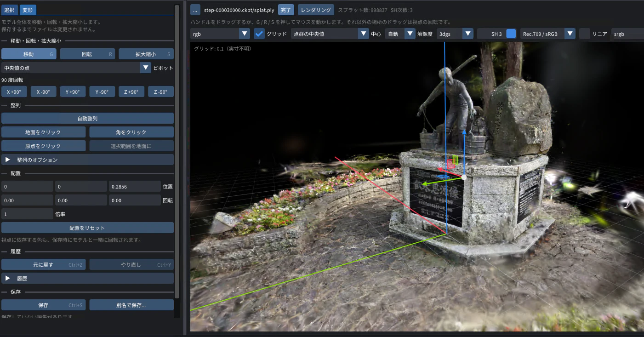Click the 原点をクリック button
644x337 pixels.
[43, 146]
